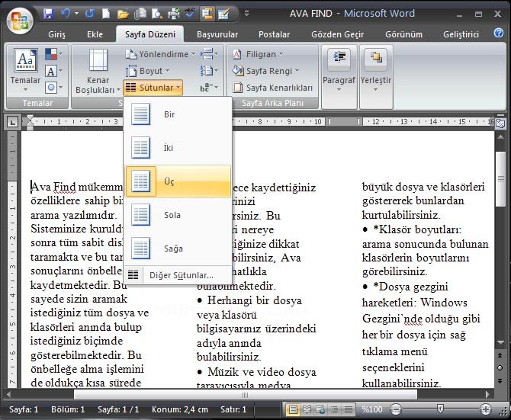Open print preview icon
The image size is (511, 420).
(x=157, y=14)
